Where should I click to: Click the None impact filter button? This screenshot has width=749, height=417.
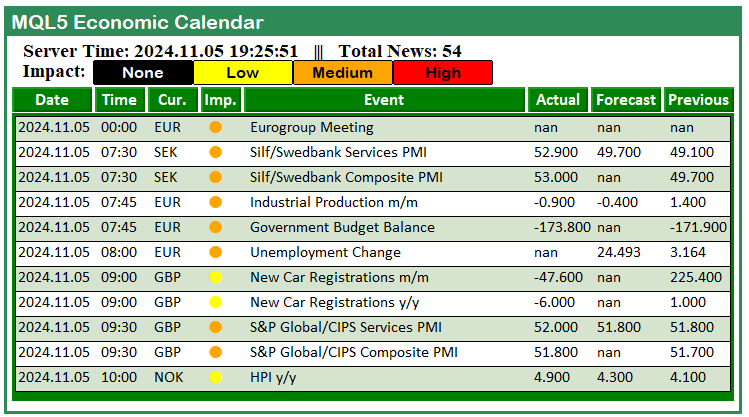pyautogui.click(x=143, y=73)
